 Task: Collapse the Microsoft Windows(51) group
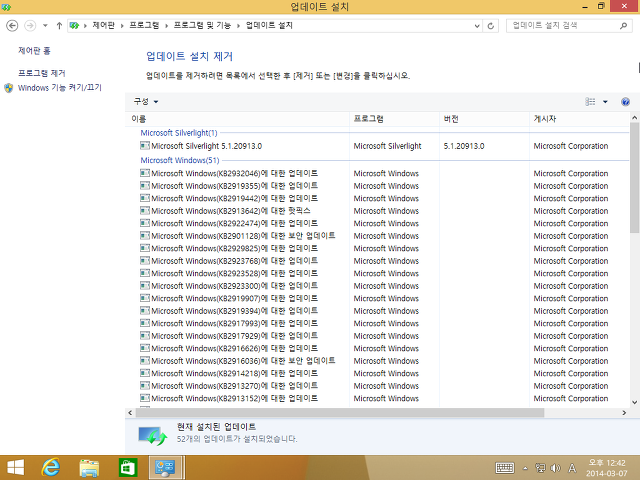pos(180,160)
